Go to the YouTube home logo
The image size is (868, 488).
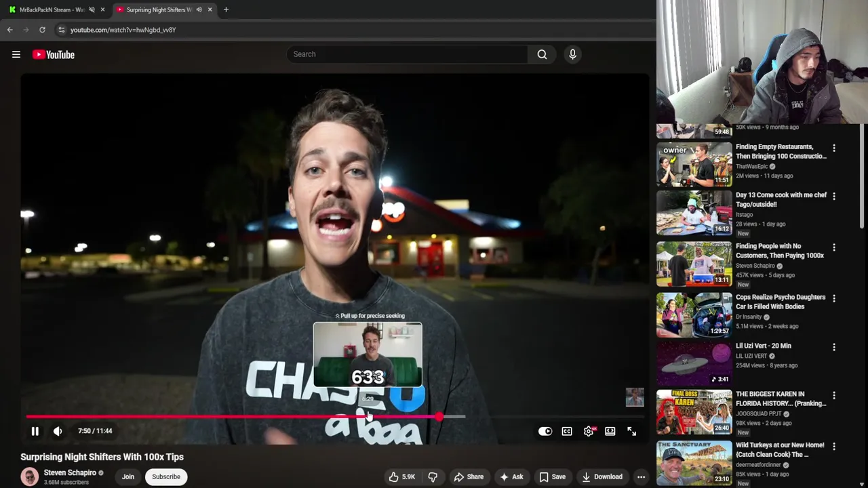(54, 54)
